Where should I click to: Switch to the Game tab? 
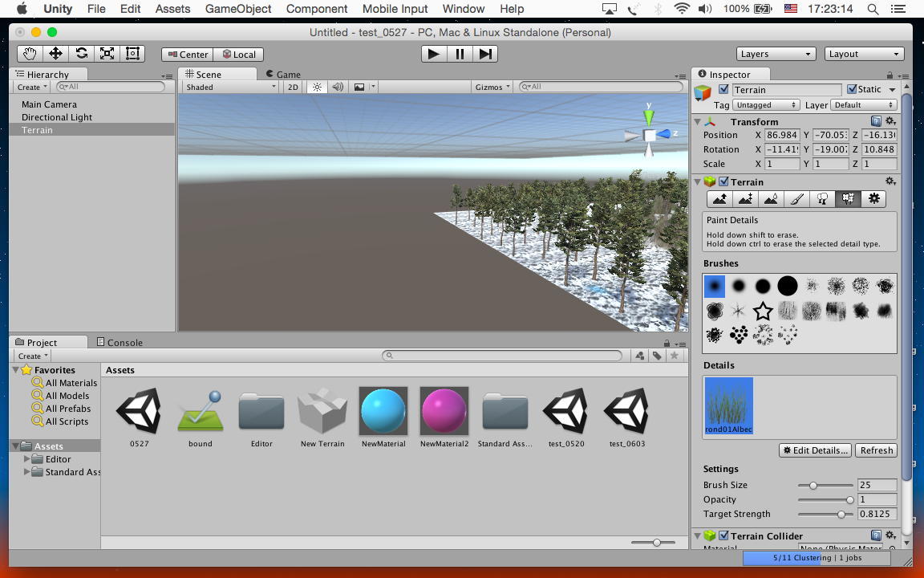click(x=283, y=75)
